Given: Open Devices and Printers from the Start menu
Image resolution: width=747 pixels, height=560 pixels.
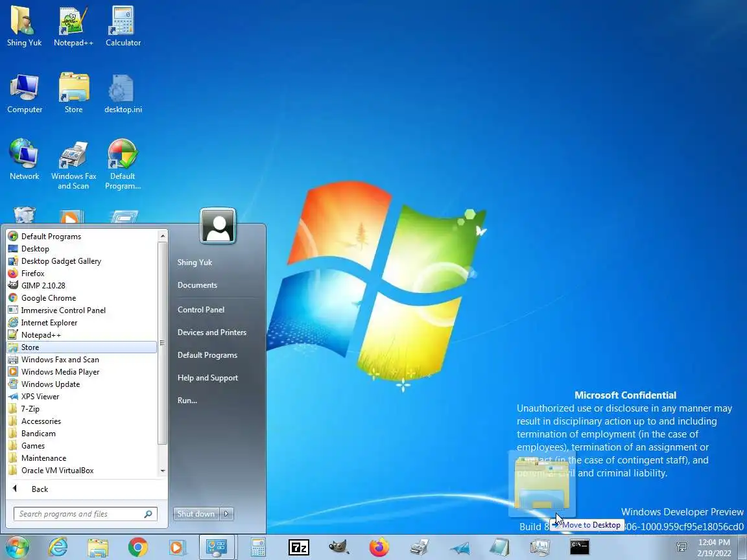Looking at the screenshot, I should [212, 332].
